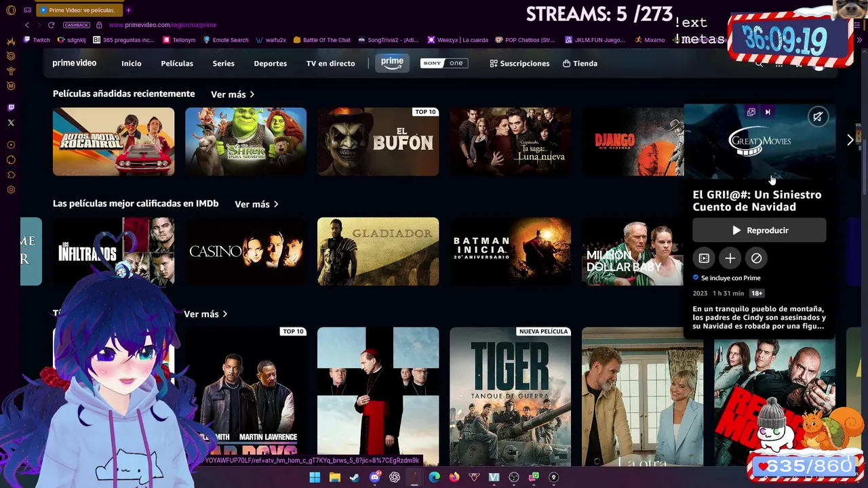Open sidebar extensions puzzle icon
The image size is (868, 488).
11,175
